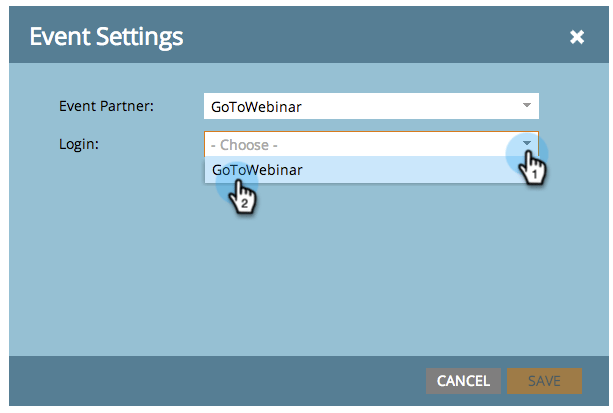The image size is (613, 413).
Task: Click the - Choose - placeholder text
Action: [244, 145]
